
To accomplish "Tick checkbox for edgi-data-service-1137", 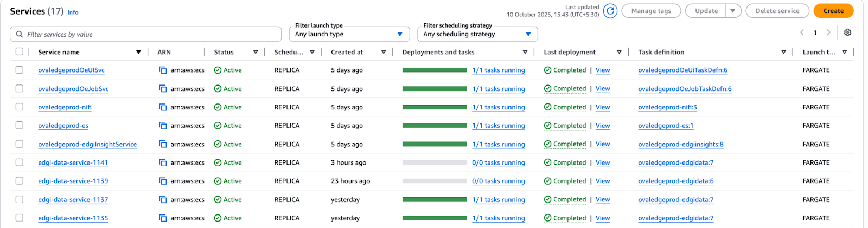I will click(x=20, y=199).
